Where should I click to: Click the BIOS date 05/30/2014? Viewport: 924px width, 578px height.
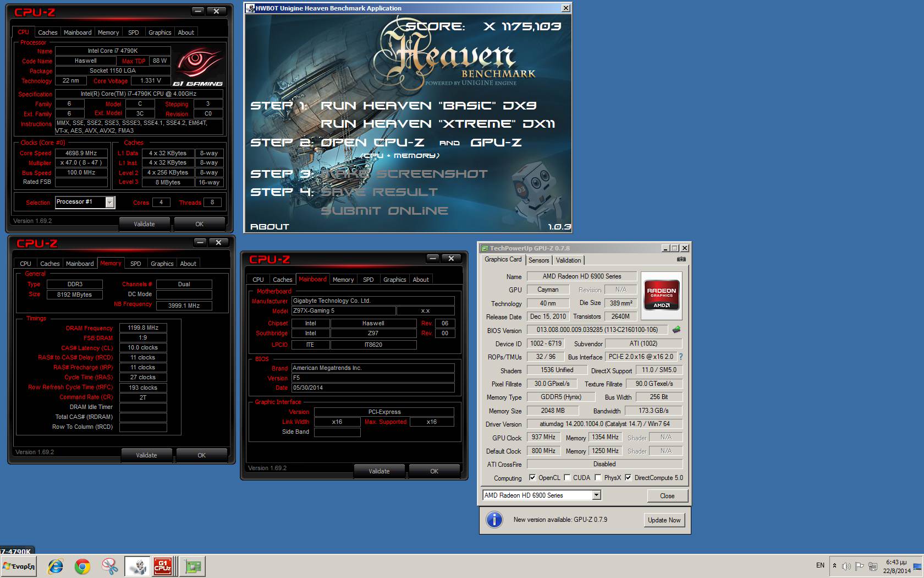(373, 388)
